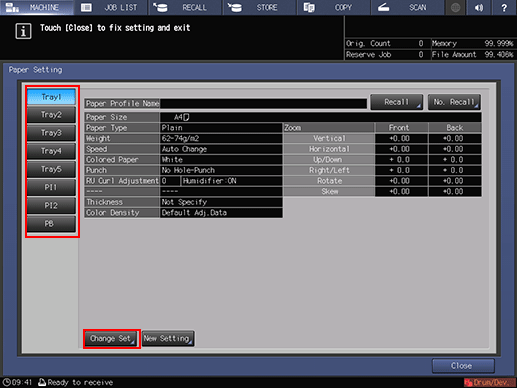Click the A4 paper orientation icon

click(186, 117)
